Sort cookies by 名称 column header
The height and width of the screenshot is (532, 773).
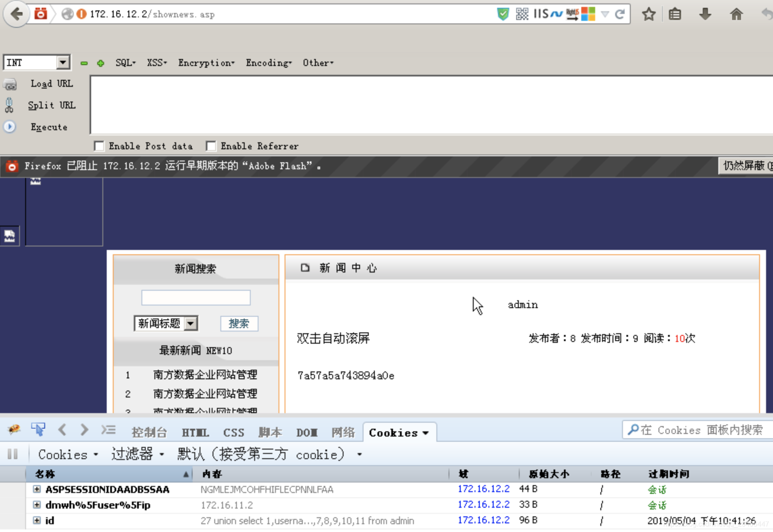tap(108, 474)
